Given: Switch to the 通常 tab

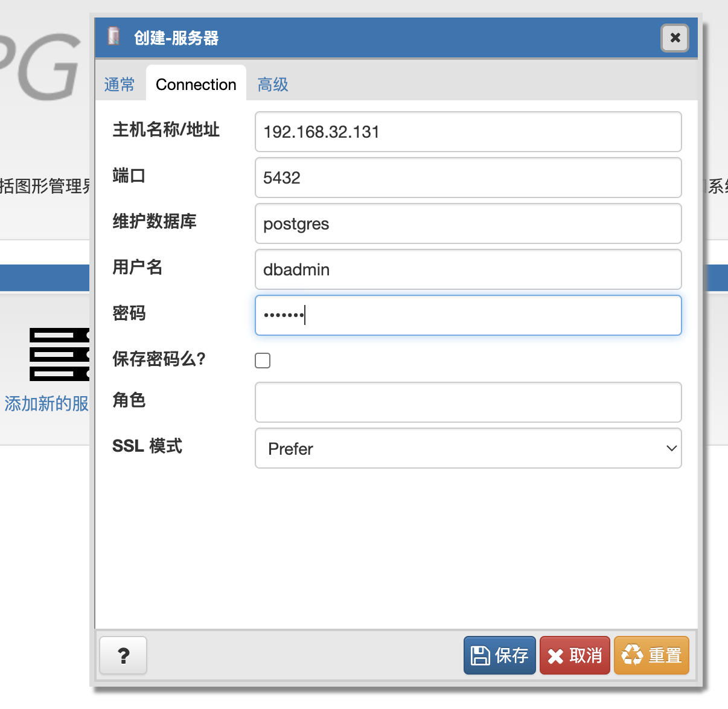Looking at the screenshot, I should [120, 85].
